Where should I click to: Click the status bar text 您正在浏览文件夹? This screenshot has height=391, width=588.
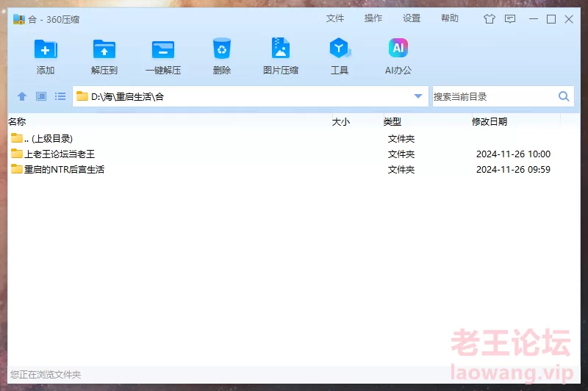(46, 375)
